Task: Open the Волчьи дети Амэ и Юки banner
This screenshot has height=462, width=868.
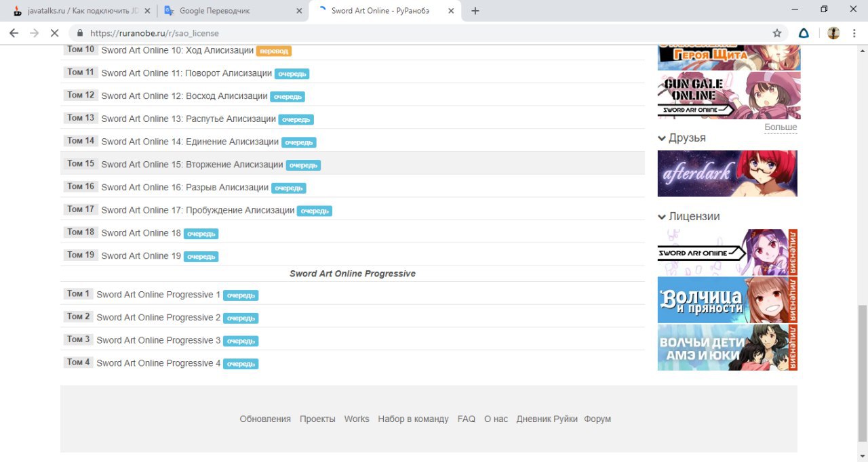Action: pos(728,348)
